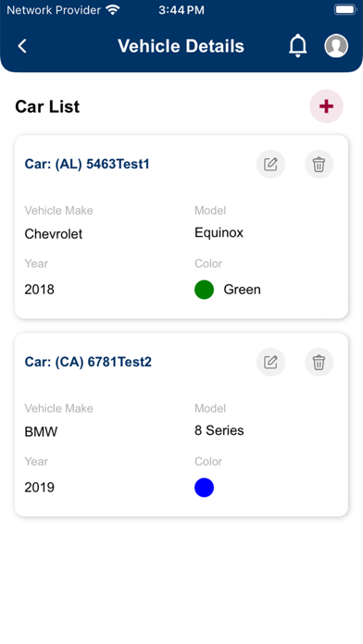Select the Chevrolet make value
Image resolution: width=363 pixels, height=644 pixels.
coord(54,234)
